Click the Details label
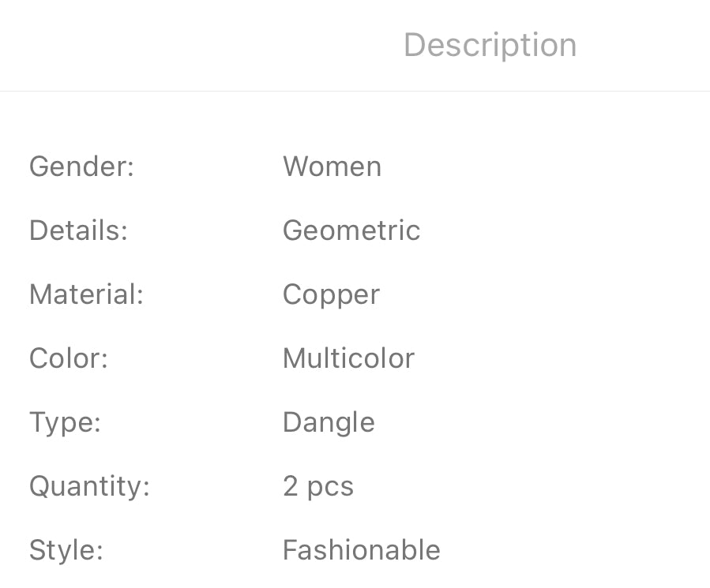Viewport: 710px width, 588px height. [78, 230]
